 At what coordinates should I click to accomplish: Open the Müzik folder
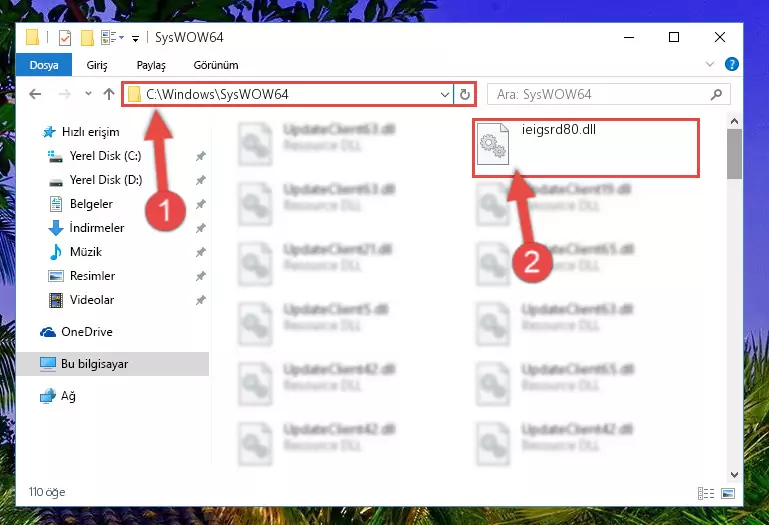[86, 252]
